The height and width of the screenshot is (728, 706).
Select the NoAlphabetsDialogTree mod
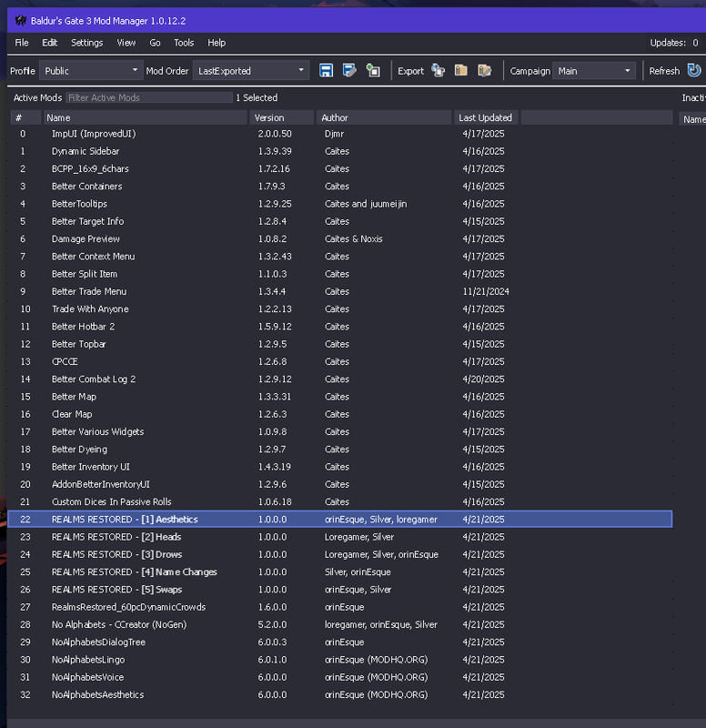pyautogui.click(x=340, y=642)
